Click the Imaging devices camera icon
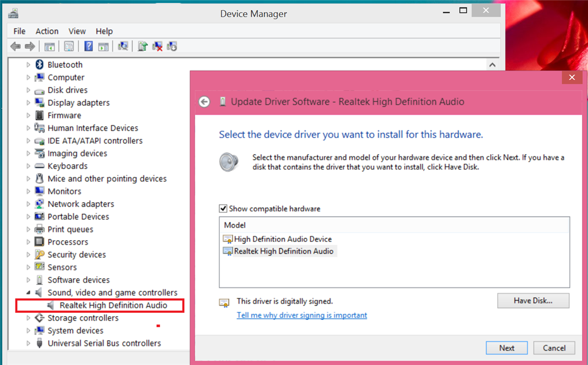 pos(40,153)
